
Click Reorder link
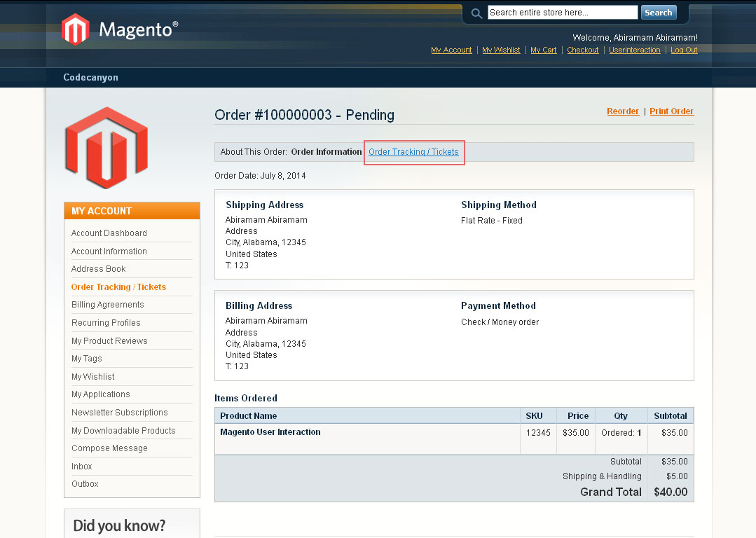tap(622, 111)
